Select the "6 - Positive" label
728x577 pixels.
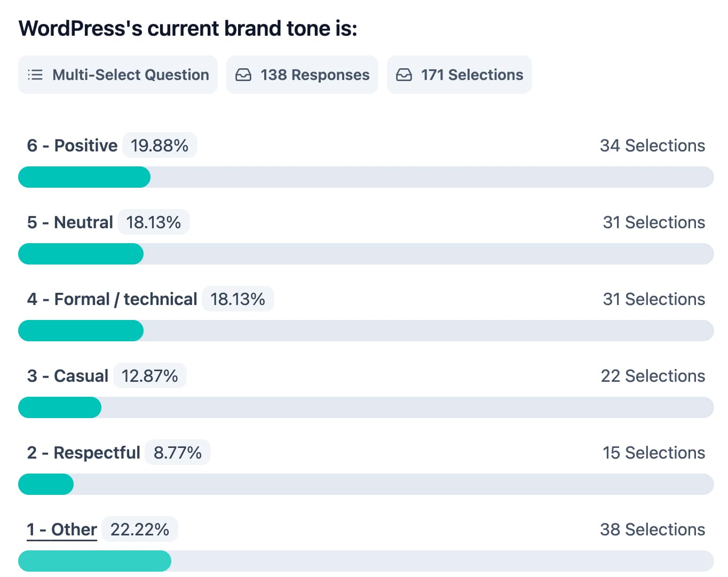pyautogui.click(x=72, y=146)
